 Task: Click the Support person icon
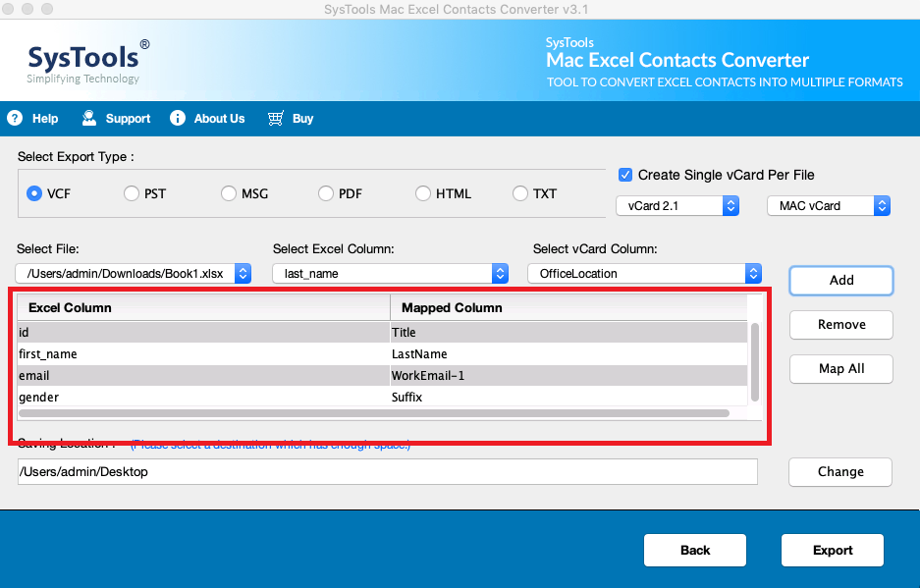pos(89,118)
